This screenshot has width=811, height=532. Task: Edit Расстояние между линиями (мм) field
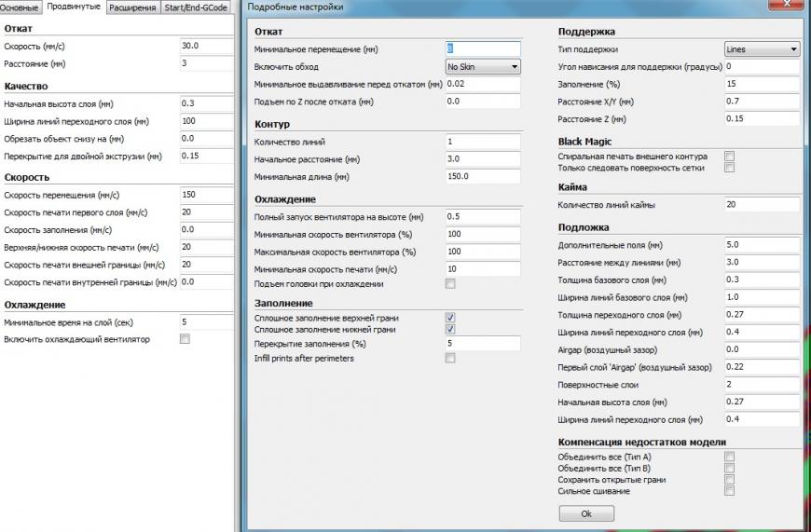[762, 262]
